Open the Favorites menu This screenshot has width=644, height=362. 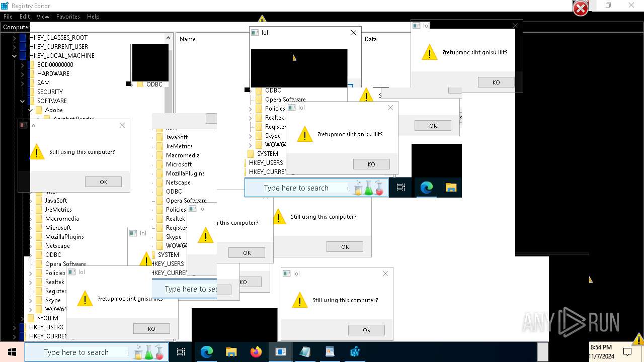(68, 17)
